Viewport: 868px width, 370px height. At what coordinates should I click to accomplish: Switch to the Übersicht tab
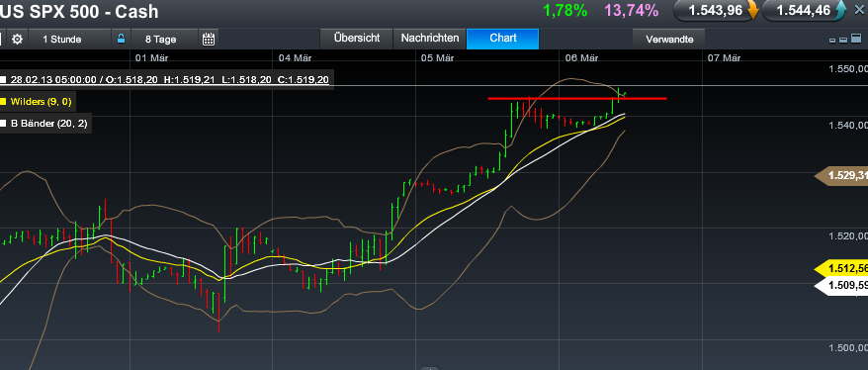pos(357,39)
